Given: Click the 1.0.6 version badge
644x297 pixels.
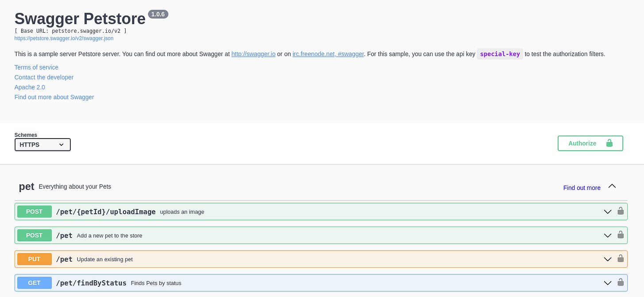Looking at the screenshot, I should click(x=158, y=14).
